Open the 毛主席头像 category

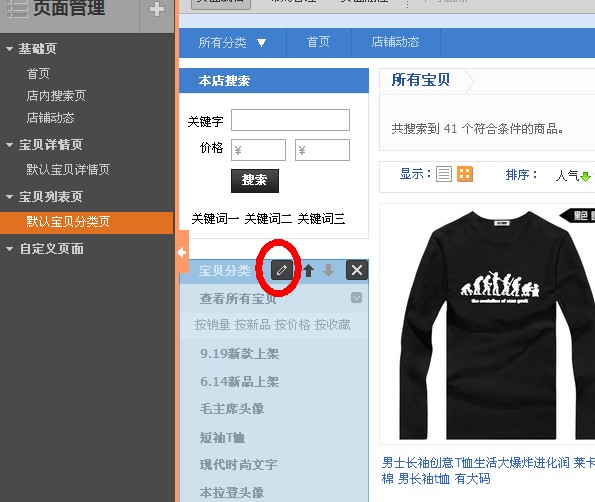point(231,409)
